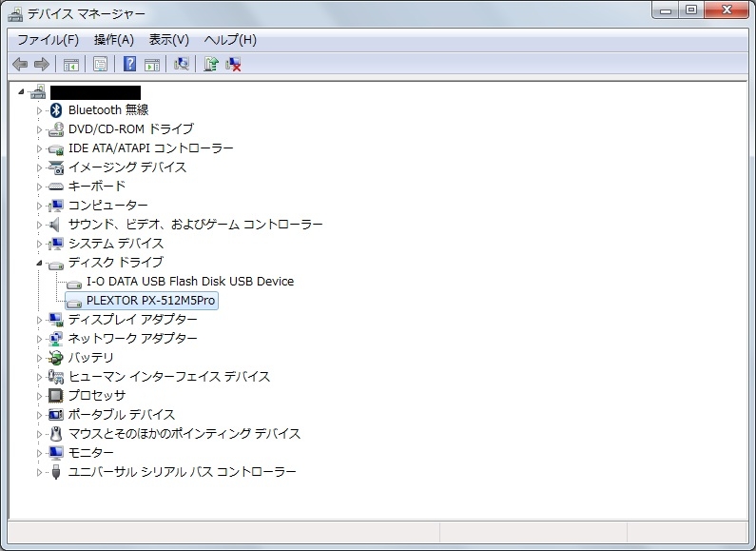Click the DVD/CD-ROM drive icon
Viewport: 756px width, 551px height.
(56, 128)
